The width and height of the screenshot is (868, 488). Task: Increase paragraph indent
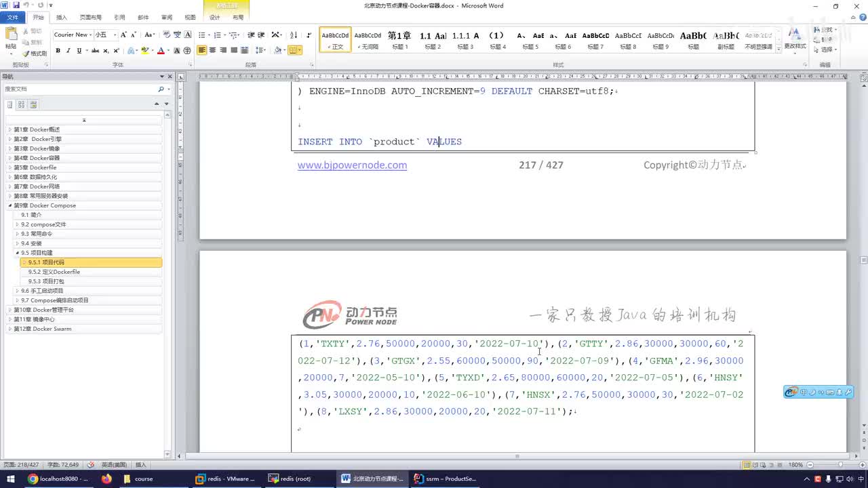tap(261, 35)
